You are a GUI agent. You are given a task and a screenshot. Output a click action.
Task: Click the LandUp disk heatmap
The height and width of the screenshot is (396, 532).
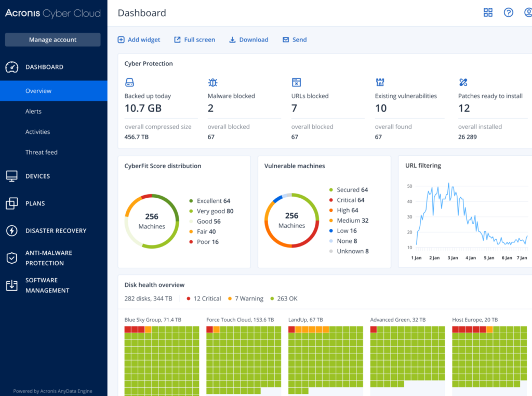pyautogui.click(x=326, y=360)
